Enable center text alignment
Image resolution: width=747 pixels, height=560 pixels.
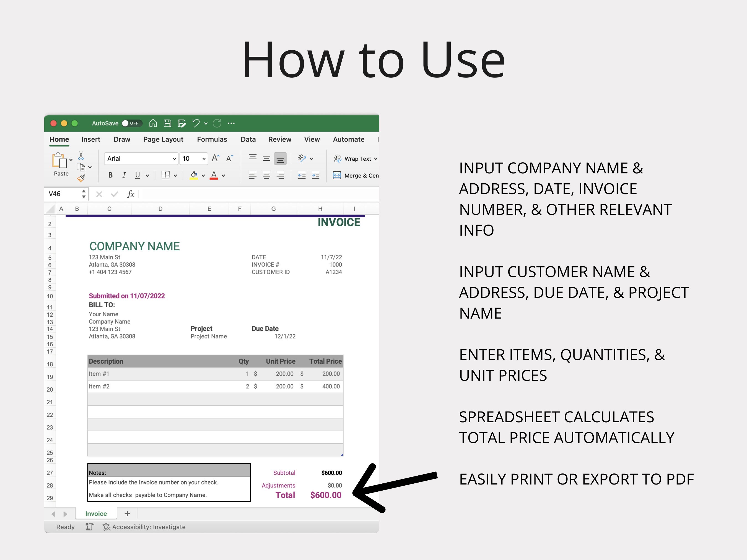[x=266, y=175]
